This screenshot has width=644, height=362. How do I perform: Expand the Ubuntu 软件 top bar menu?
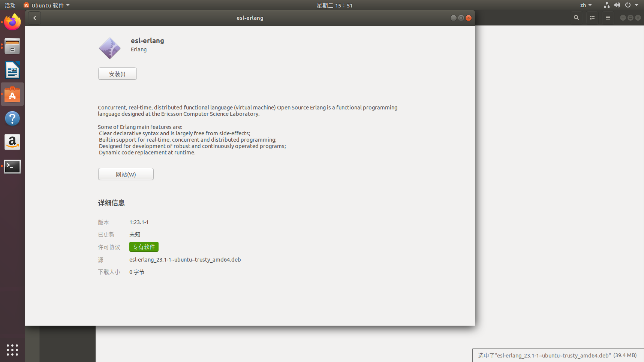[x=46, y=5]
